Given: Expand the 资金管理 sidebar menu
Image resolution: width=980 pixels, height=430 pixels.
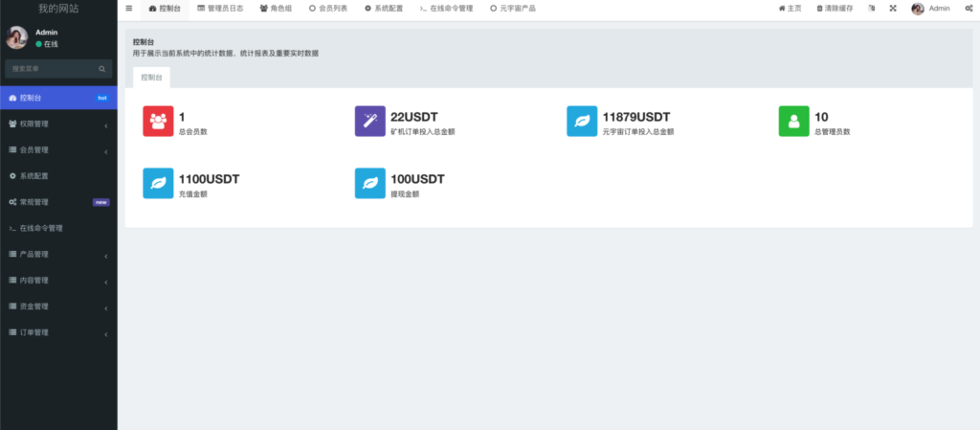Looking at the screenshot, I should coord(58,306).
